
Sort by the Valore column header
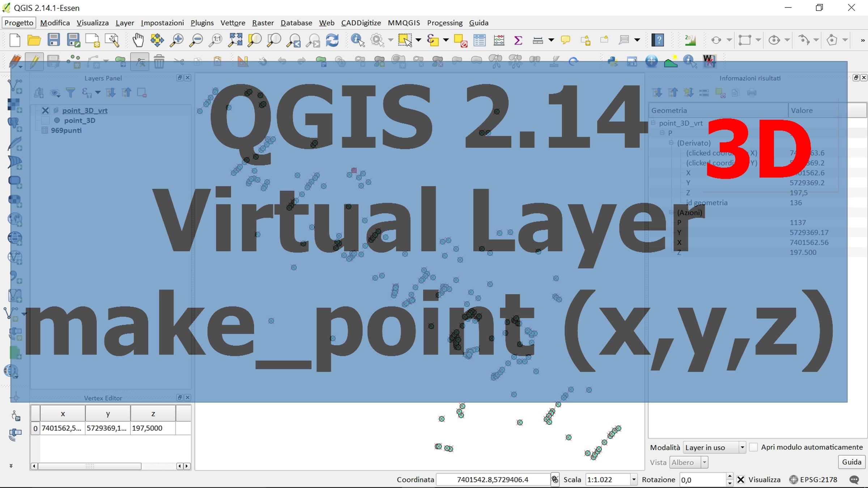click(827, 110)
